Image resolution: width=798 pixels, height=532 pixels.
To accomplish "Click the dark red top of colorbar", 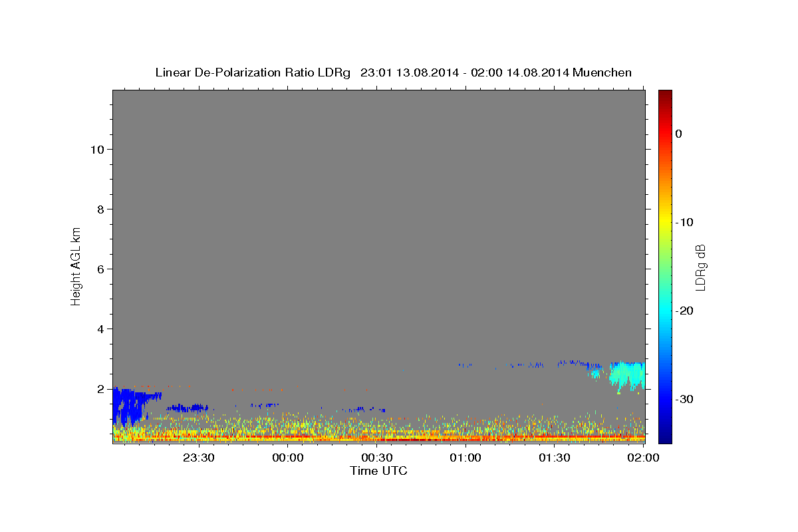I will point(665,95).
